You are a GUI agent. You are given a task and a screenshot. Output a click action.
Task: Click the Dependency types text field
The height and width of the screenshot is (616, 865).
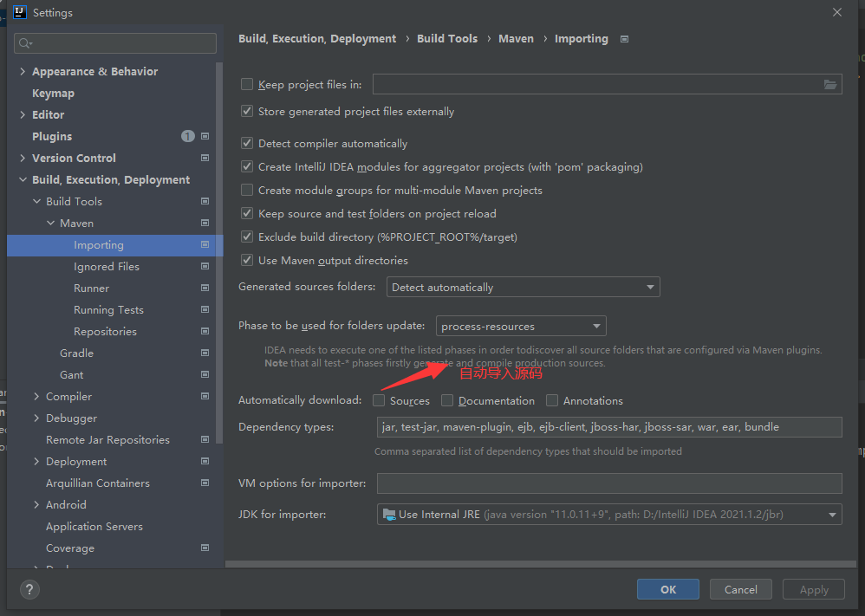pyautogui.click(x=609, y=427)
